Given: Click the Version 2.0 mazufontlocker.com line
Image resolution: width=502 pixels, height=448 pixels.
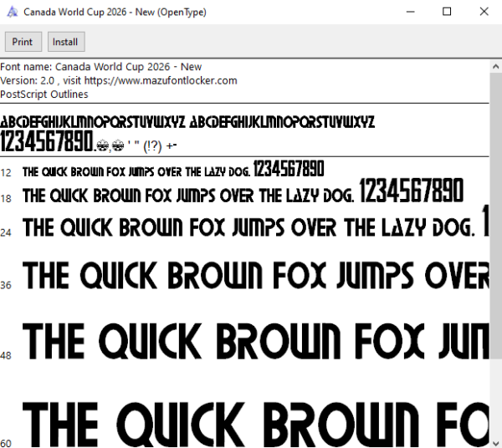Looking at the screenshot, I should pyautogui.click(x=119, y=80).
